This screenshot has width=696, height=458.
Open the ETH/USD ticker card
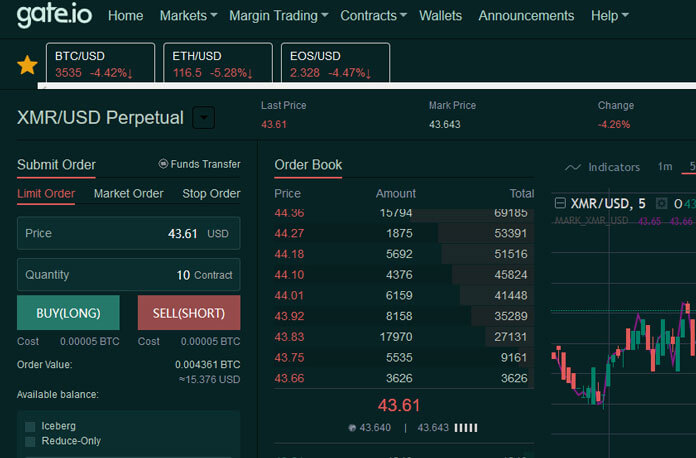(218, 63)
